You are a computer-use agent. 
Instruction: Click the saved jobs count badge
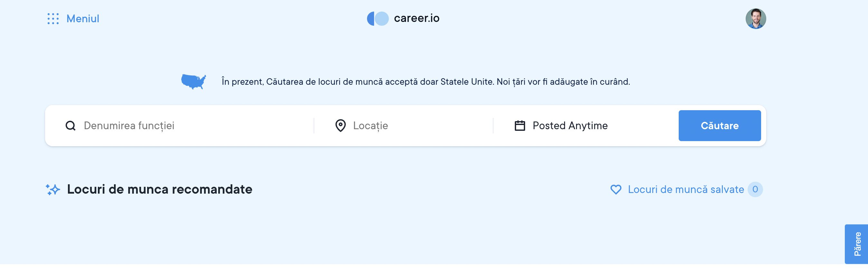755,190
